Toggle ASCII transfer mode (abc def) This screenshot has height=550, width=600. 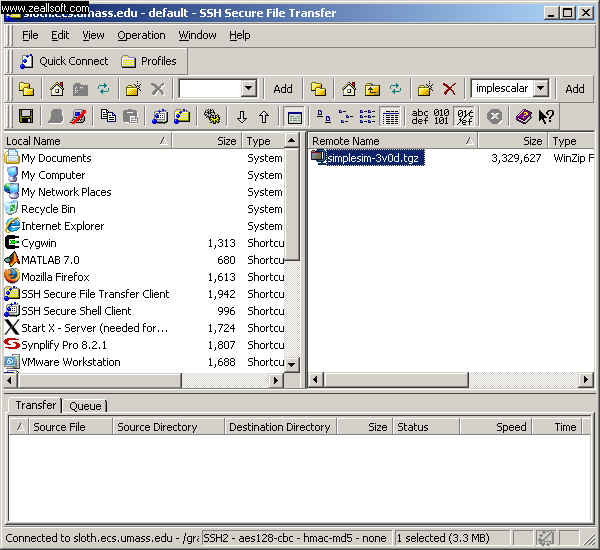click(420, 117)
